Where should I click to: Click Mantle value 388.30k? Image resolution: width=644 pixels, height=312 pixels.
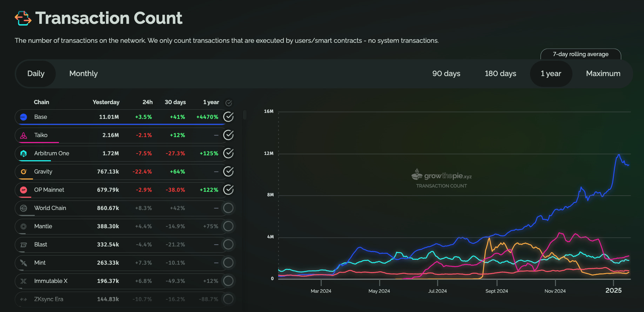(108, 226)
